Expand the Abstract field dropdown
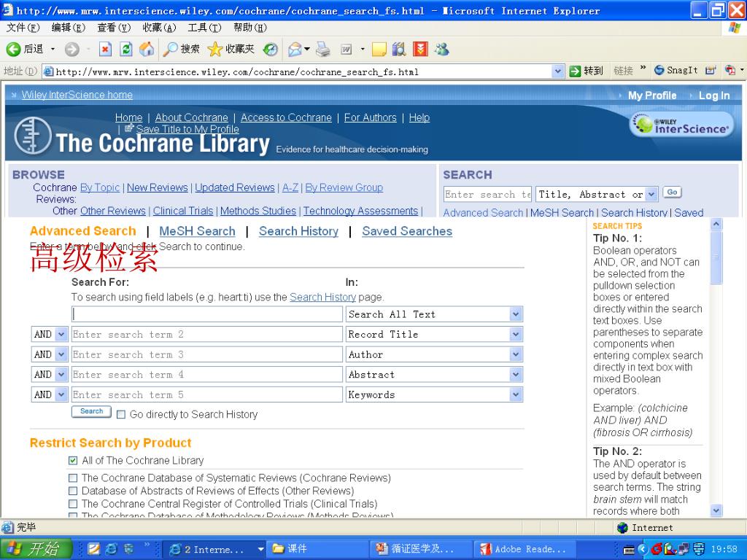 coord(516,374)
